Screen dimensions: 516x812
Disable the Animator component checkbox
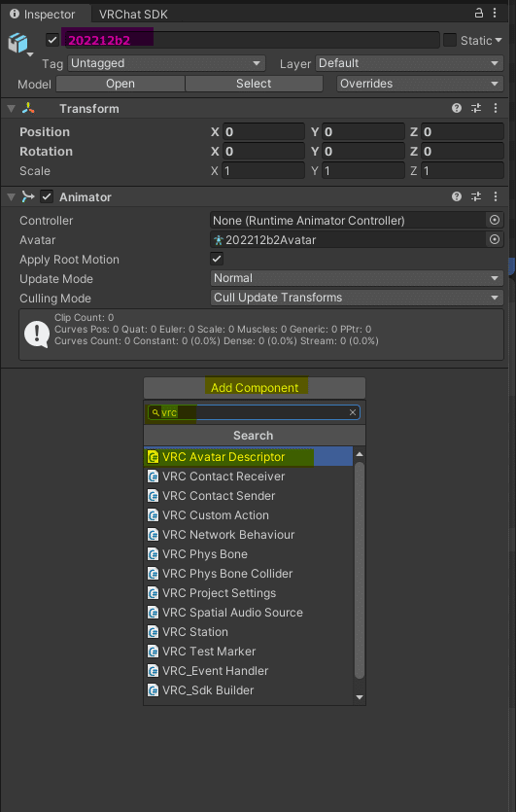(x=47, y=196)
